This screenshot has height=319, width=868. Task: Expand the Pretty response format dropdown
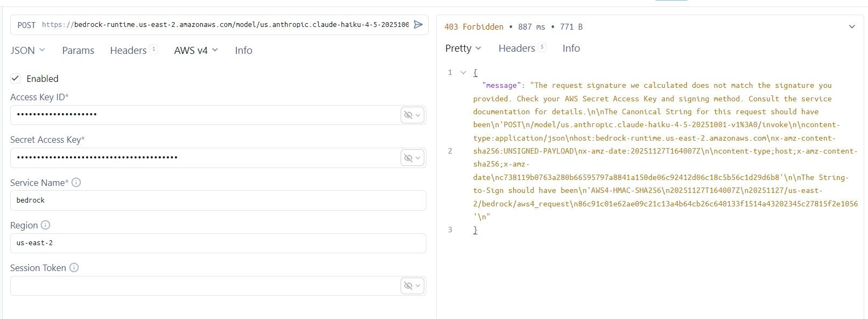463,48
